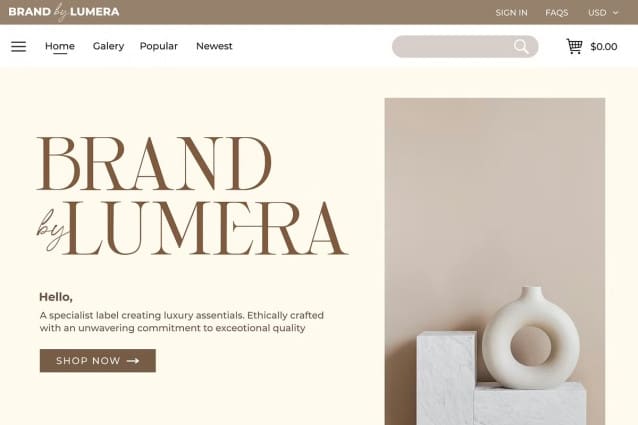Click the $0.00 cart total

pyautogui.click(x=604, y=46)
